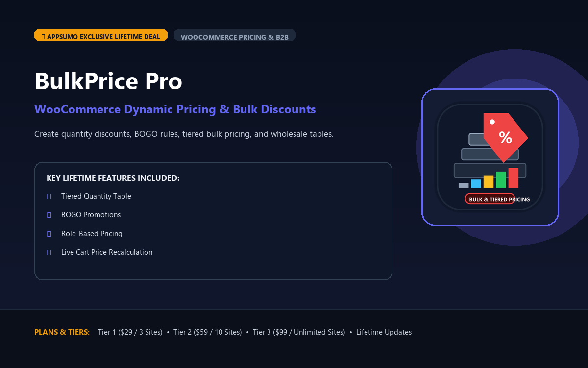The height and width of the screenshot is (368, 588).
Task: Click the bullet icon beside Tiered Quantity Table
Action: 49,196
